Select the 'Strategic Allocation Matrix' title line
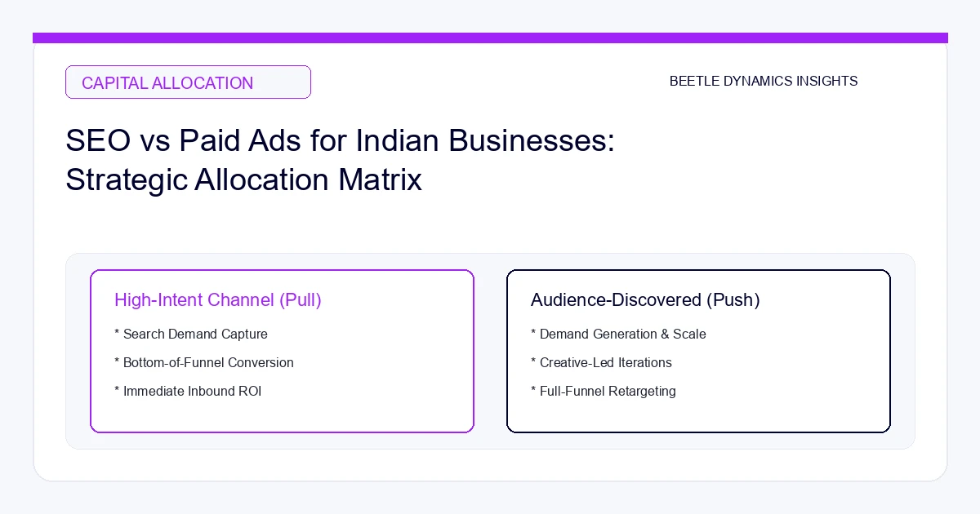The height and width of the screenshot is (514, 980). [243, 180]
